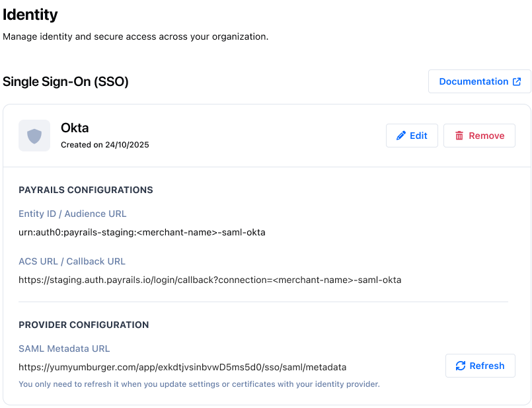Refresh the SAML metadata
The image size is (532, 408).
tap(480, 366)
